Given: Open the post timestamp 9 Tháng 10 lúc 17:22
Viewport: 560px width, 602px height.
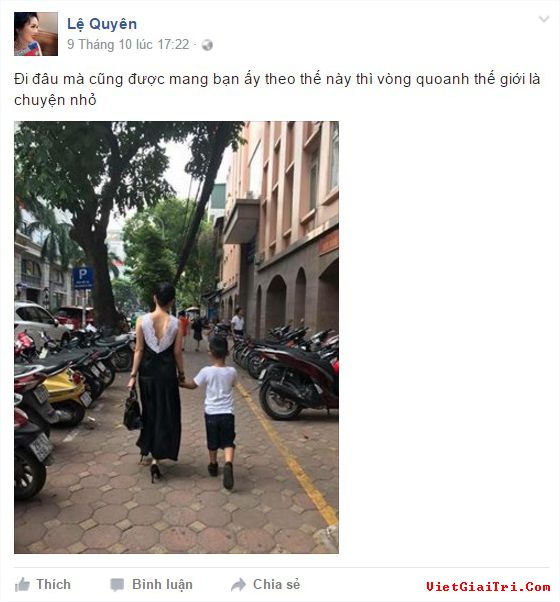Looking at the screenshot, I should (128, 45).
